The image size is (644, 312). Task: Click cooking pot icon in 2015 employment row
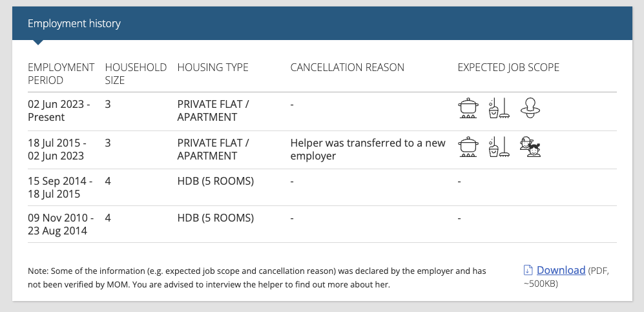[468, 147]
